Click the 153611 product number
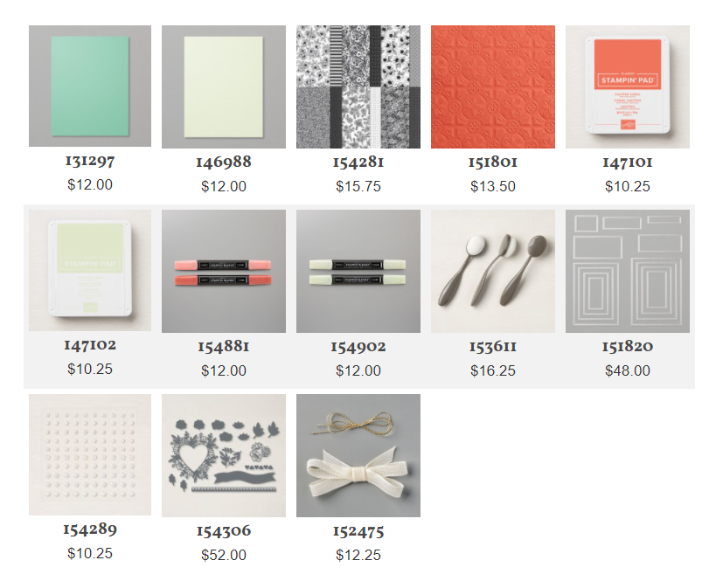 click(x=493, y=347)
